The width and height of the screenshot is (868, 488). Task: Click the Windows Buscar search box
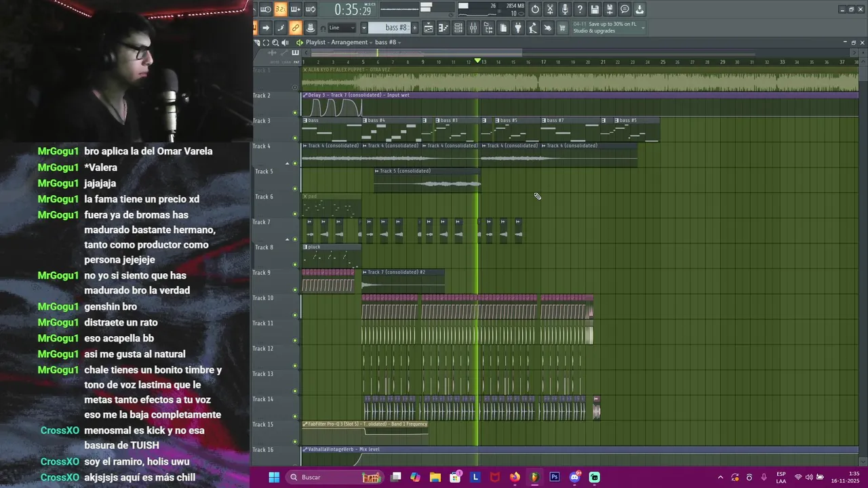[336, 477]
